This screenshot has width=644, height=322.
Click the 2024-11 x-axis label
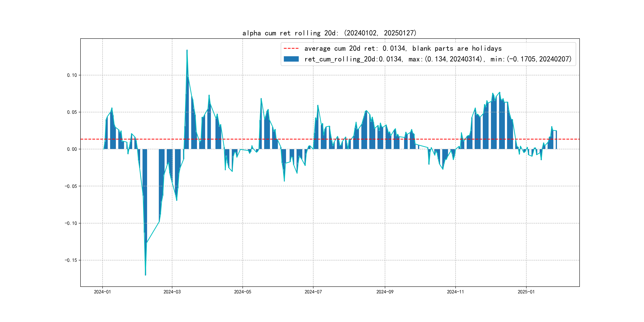coord(455,292)
